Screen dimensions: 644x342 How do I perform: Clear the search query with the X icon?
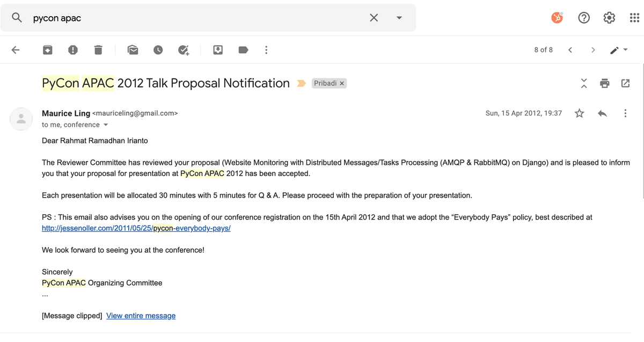[374, 18]
